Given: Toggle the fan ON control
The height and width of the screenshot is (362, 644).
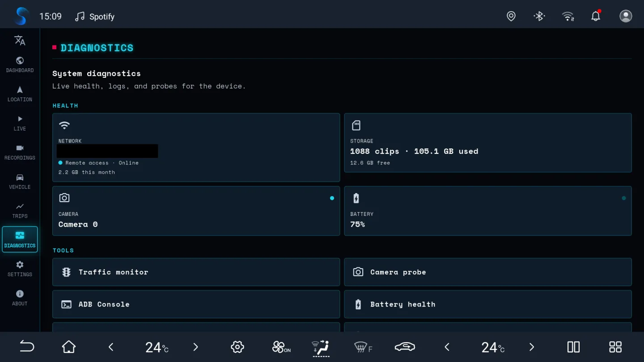Looking at the screenshot, I should (x=281, y=347).
